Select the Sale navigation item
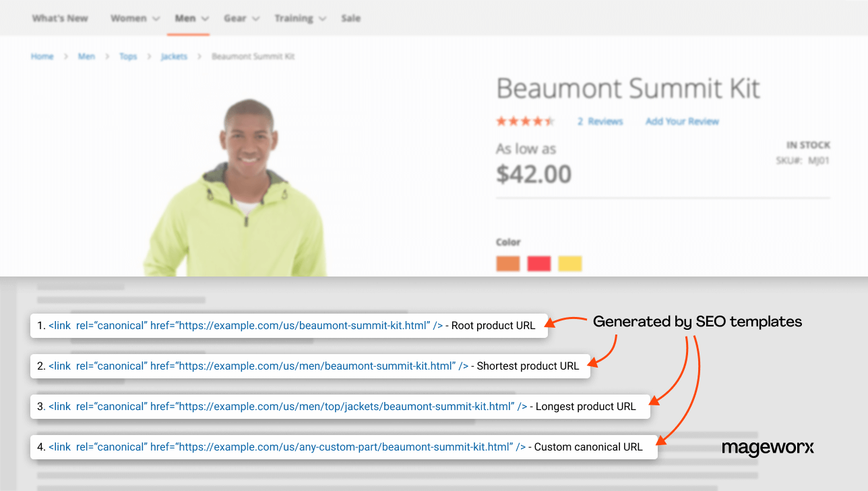 (x=350, y=18)
